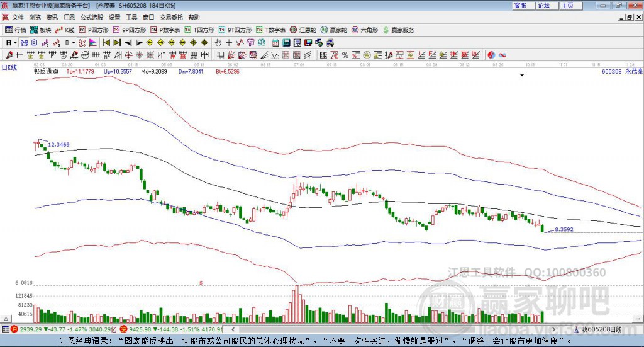The height and width of the screenshot is (347, 644).
Task: Click the 605208 永茂泰 stock label
Action: [622, 71]
